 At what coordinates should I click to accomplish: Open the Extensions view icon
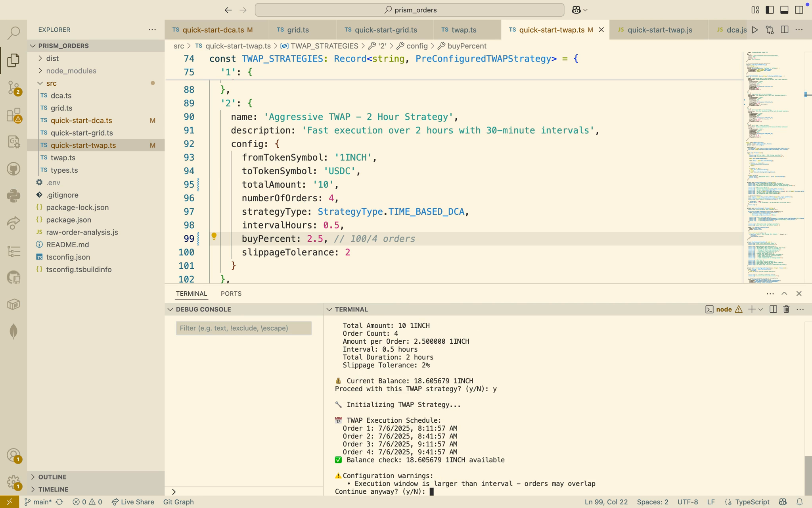click(13, 115)
